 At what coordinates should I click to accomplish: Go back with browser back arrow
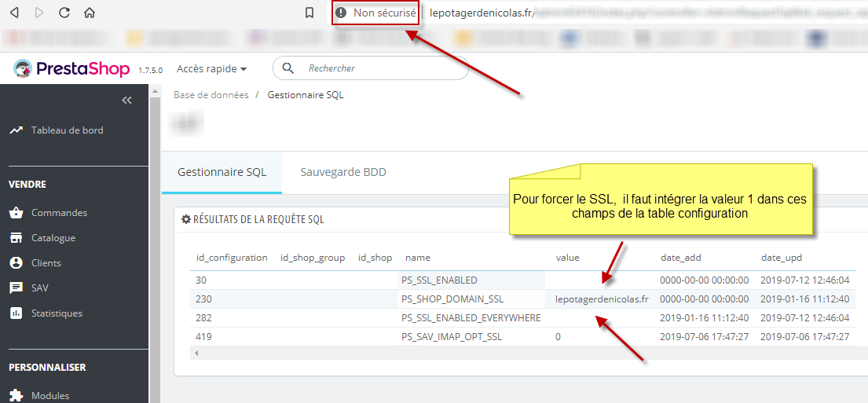click(15, 13)
